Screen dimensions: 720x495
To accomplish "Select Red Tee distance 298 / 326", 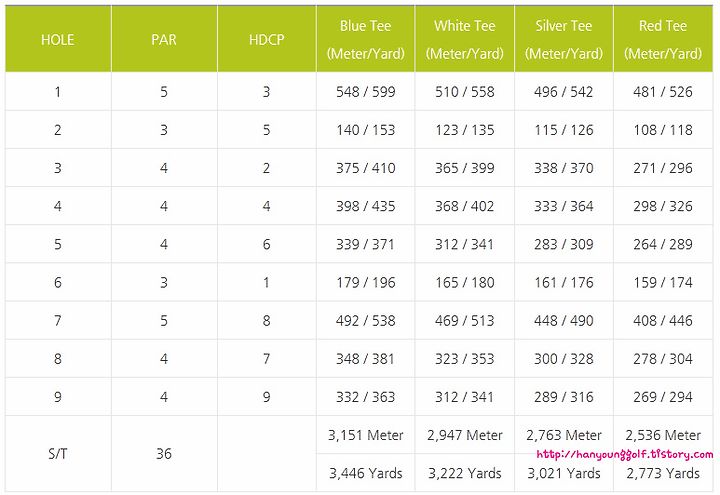I will tap(663, 206).
